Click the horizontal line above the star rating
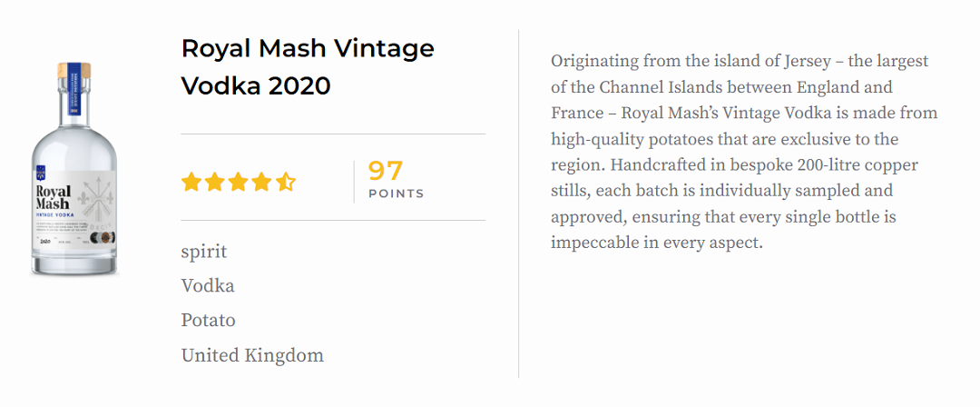Image resolution: width=980 pixels, height=407 pixels. [333, 134]
